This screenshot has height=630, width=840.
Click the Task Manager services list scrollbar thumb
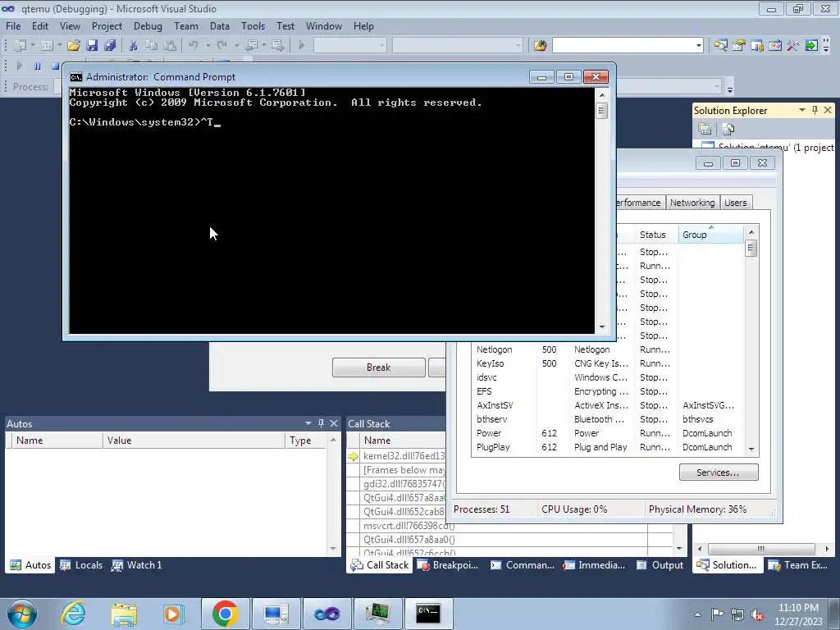coord(751,248)
